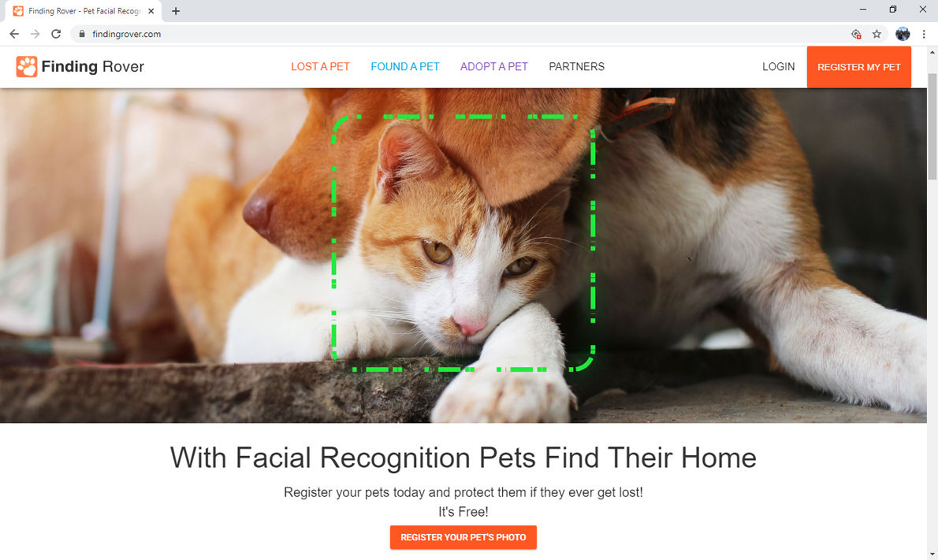The image size is (938, 560).
Task: View site info via the padlock icon
Action: pos(82,34)
